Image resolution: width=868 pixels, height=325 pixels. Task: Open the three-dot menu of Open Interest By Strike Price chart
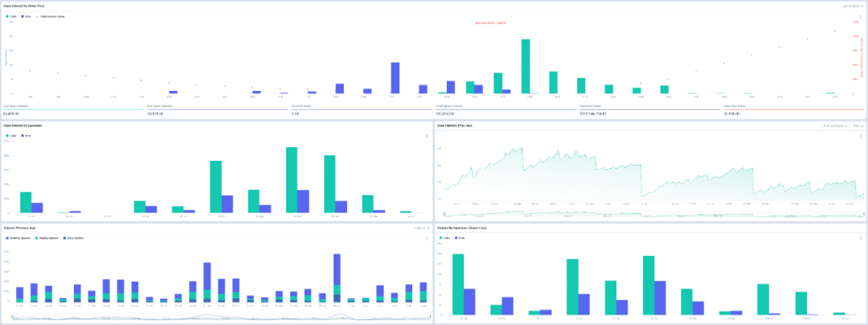[x=860, y=17]
